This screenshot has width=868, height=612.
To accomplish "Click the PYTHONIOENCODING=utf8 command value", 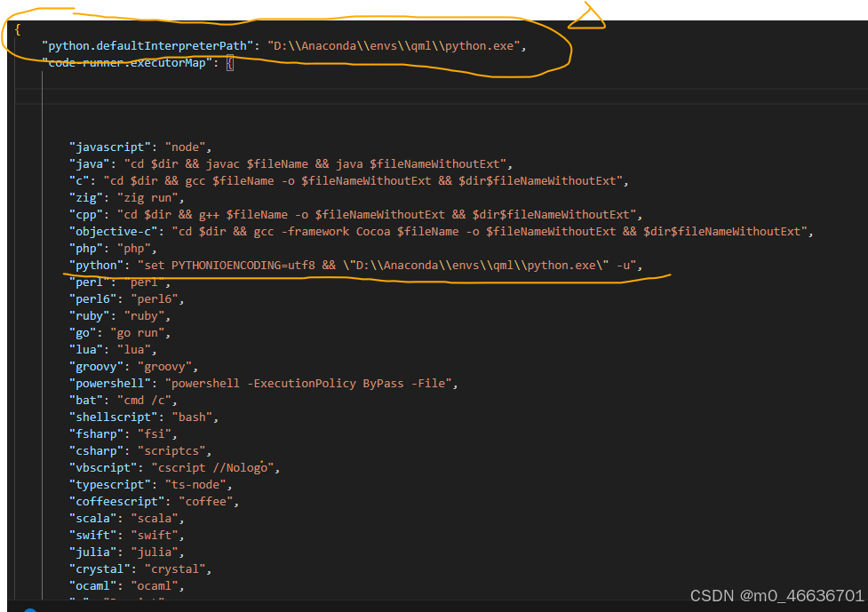I will pyautogui.click(x=387, y=266).
